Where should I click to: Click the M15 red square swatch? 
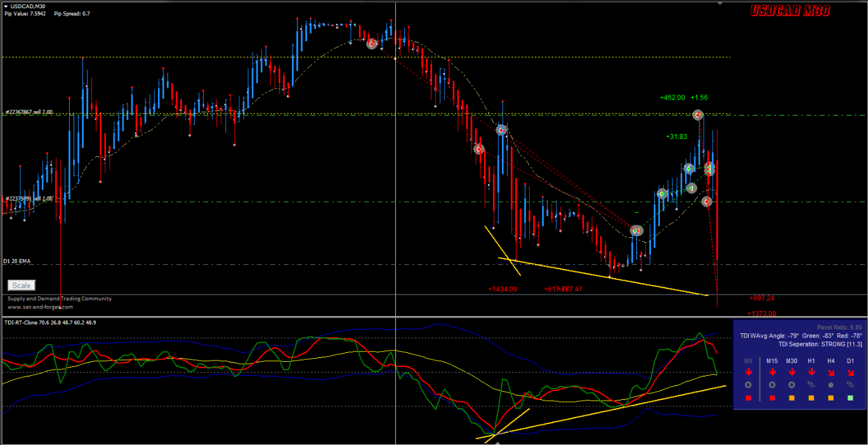point(772,398)
